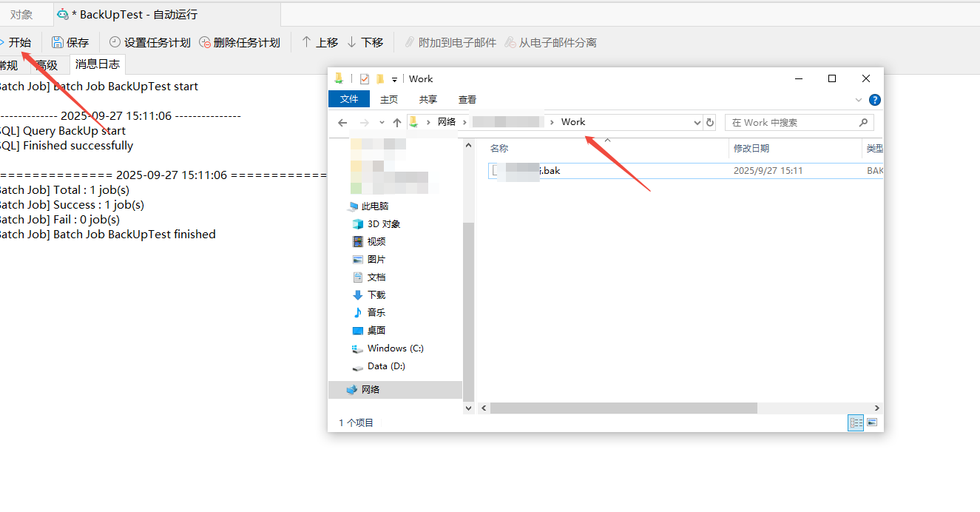
Task: Click the Explorer window folder icon in title bar
Action: point(339,78)
